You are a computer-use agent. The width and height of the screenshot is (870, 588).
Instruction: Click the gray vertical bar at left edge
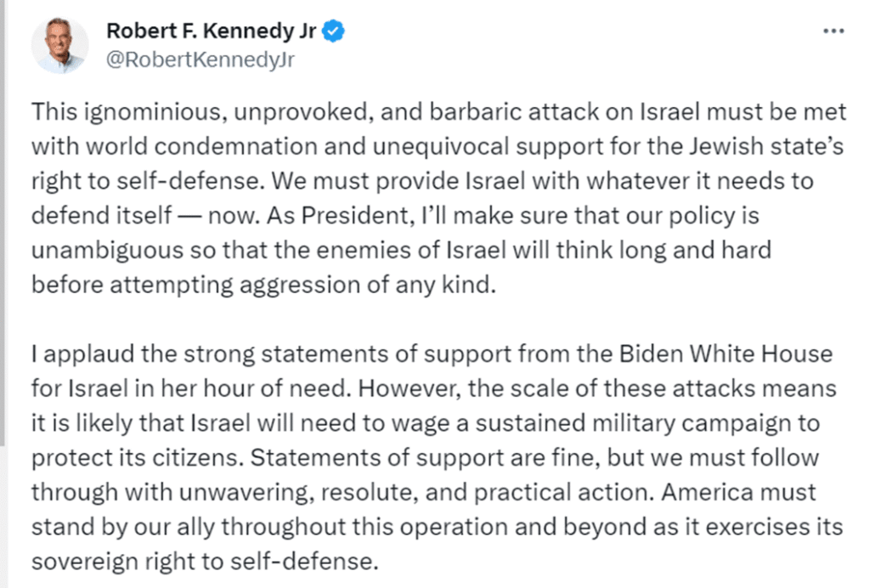3,222
